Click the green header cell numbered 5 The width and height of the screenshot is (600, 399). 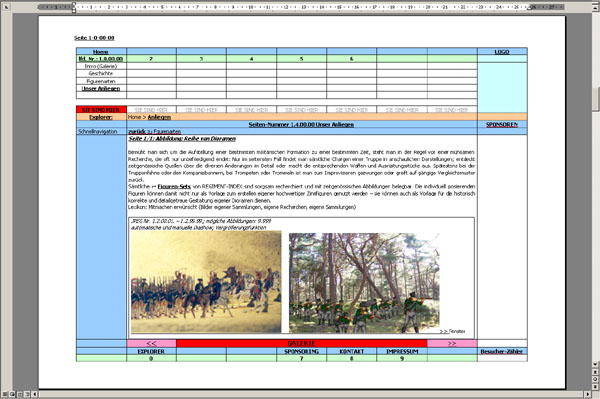tap(302, 59)
